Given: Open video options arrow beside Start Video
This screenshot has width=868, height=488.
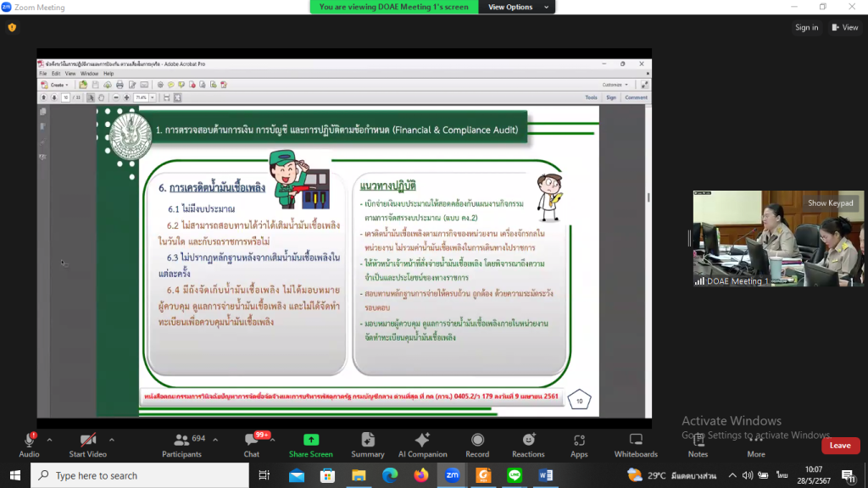Looking at the screenshot, I should pyautogui.click(x=112, y=440).
